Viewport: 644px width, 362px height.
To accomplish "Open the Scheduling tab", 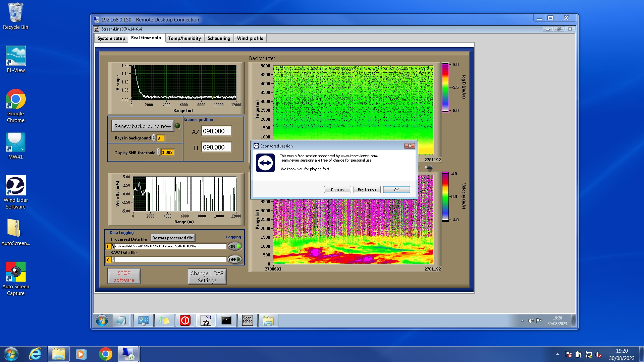I will tap(219, 38).
